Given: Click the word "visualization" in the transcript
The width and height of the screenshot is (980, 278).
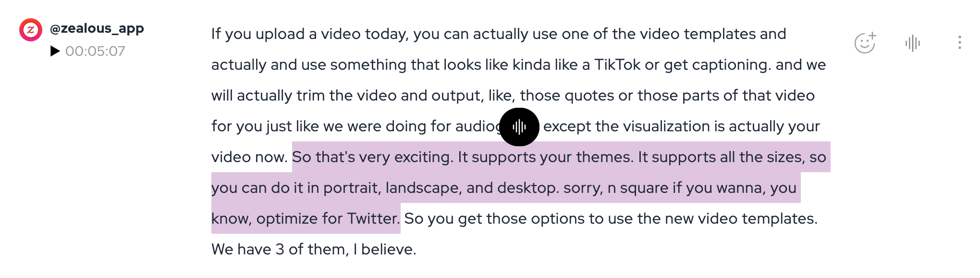Looking at the screenshot, I should click(x=666, y=126).
